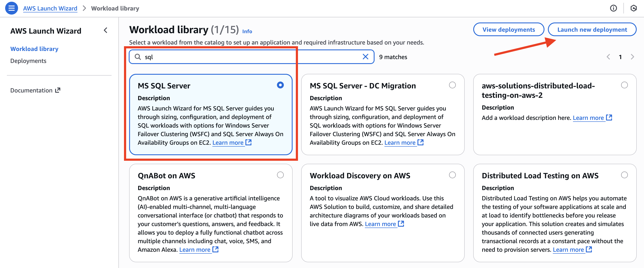Click the external link icon on Workload Discovery's Learn more
Image resolution: width=644 pixels, height=268 pixels.
click(401, 224)
